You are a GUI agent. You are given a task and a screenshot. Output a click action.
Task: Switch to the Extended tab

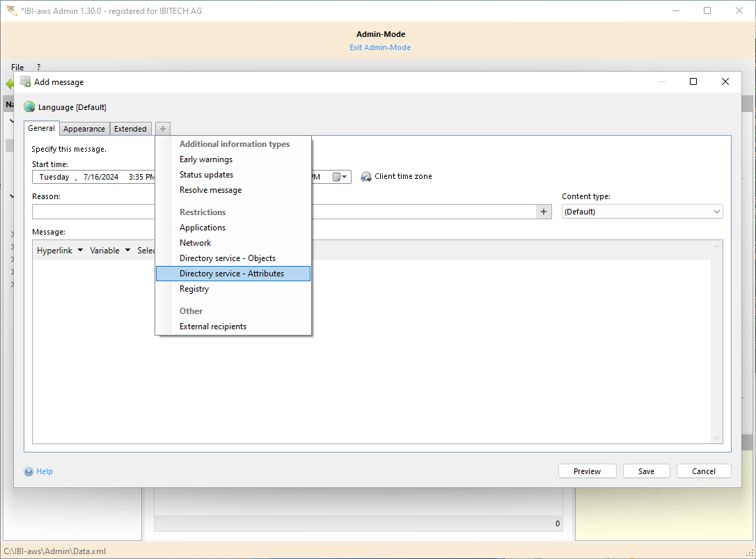130,129
